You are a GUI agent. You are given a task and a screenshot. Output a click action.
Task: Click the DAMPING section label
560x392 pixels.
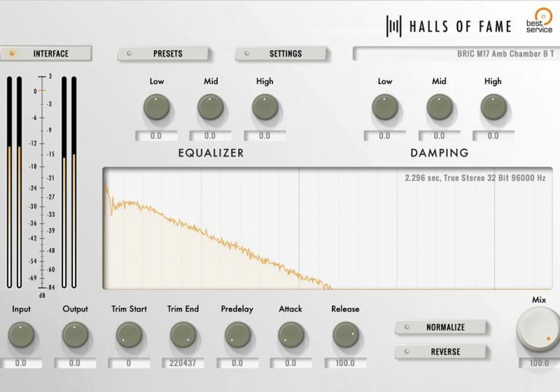pyautogui.click(x=440, y=153)
